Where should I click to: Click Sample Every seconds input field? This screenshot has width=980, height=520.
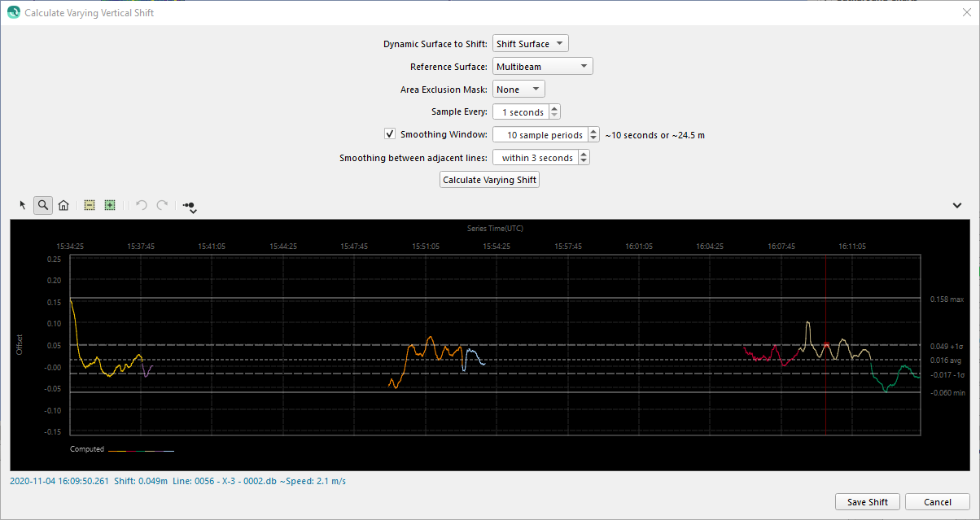pyautogui.click(x=521, y=112)
